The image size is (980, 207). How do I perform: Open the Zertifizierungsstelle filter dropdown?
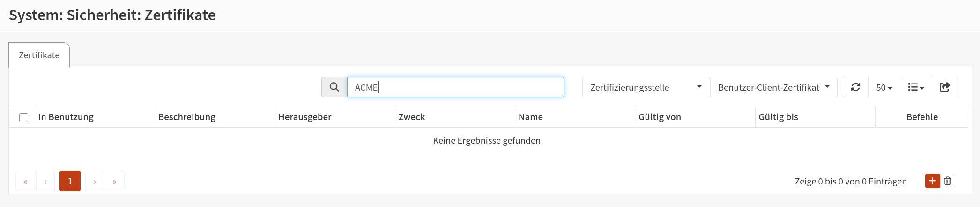(646, 87)
